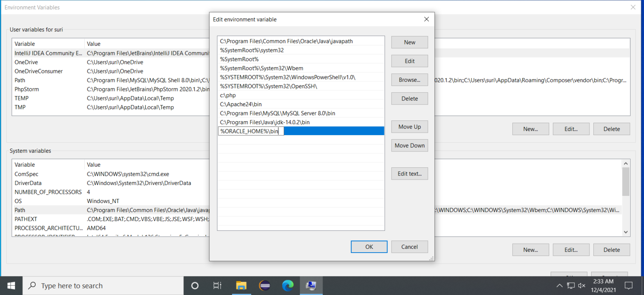Launch Cortana from the taskbar
Screen dimensions: 644x295
point(195,286)
